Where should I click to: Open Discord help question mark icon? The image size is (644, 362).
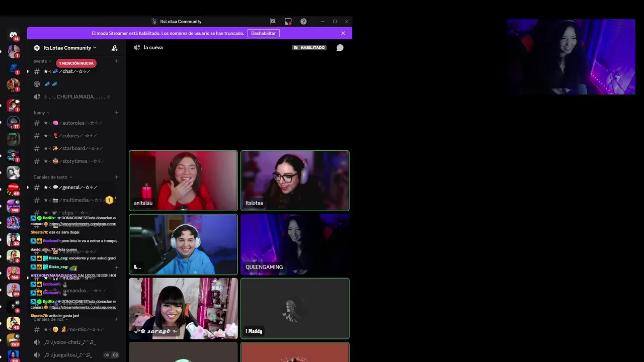[303, 22]
